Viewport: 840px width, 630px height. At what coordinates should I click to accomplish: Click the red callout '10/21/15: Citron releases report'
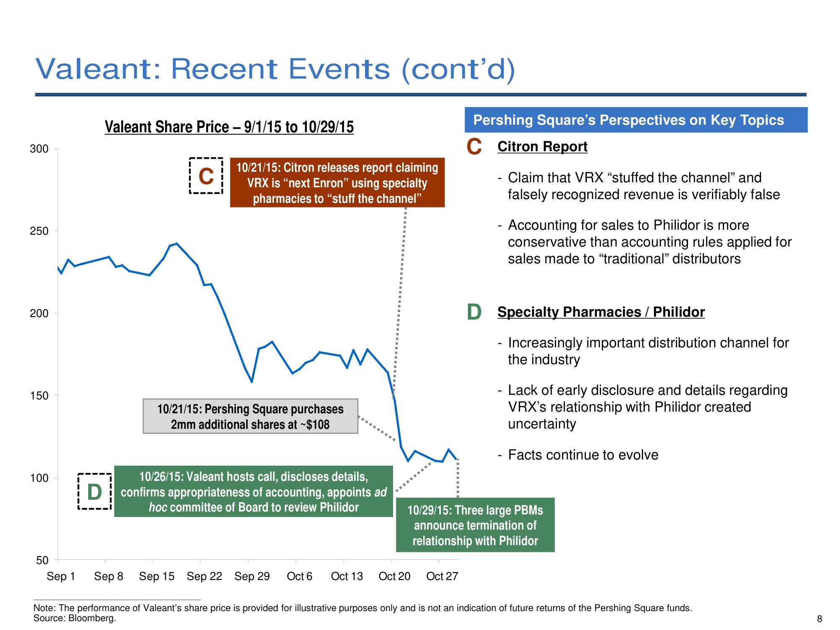(x=337, y=183)
